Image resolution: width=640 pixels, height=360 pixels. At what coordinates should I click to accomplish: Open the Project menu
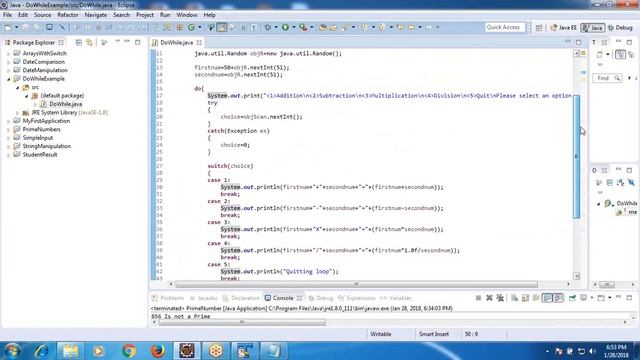tap(145, 15)
